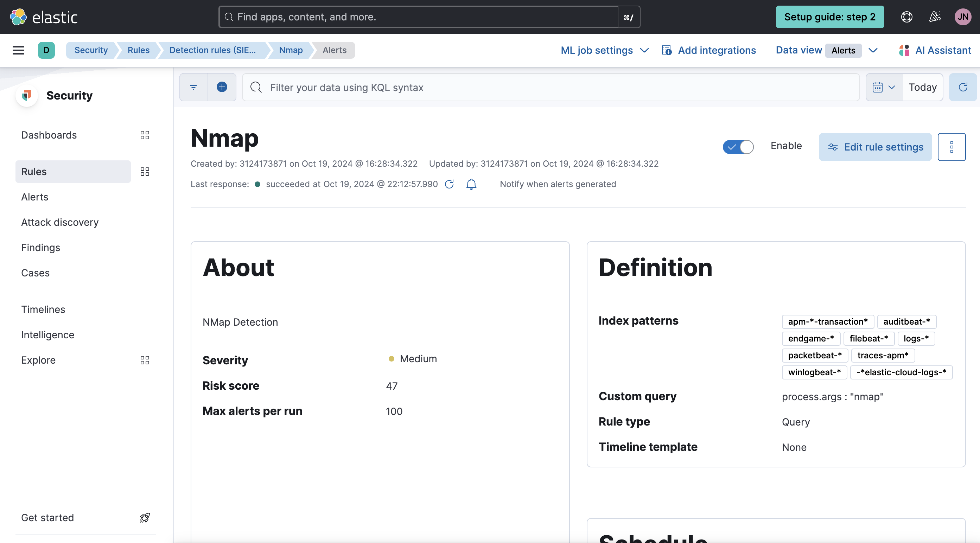Click the search magnifier in the KQL bar
This screenshot has height=543, width=980.
tap(256, 88)
